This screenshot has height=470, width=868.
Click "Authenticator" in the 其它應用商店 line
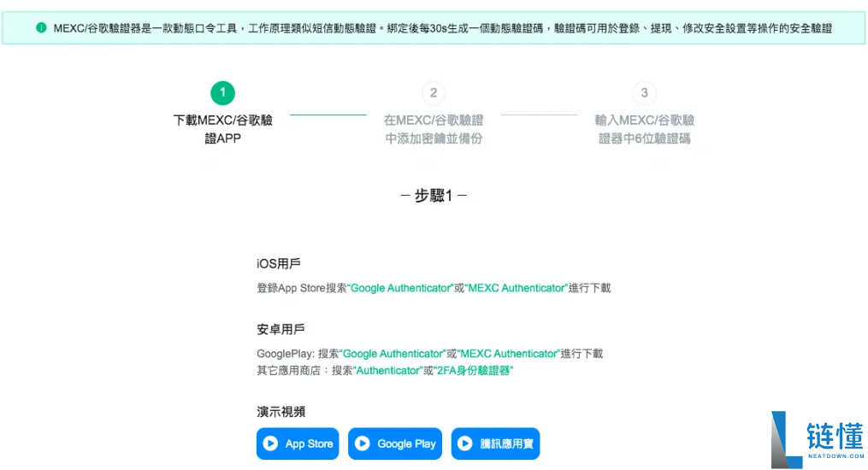[x=388, y=371]
